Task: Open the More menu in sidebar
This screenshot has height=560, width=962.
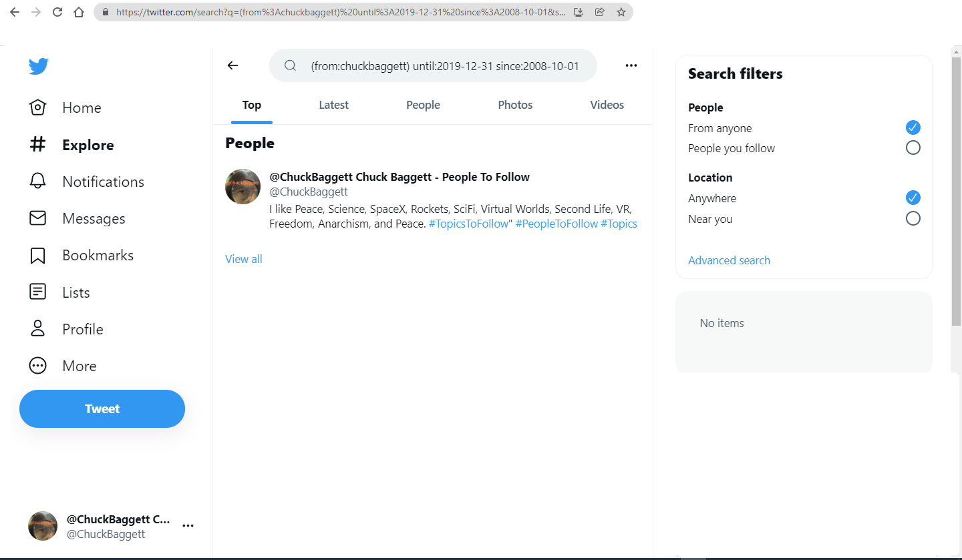Action: point(62,366)
